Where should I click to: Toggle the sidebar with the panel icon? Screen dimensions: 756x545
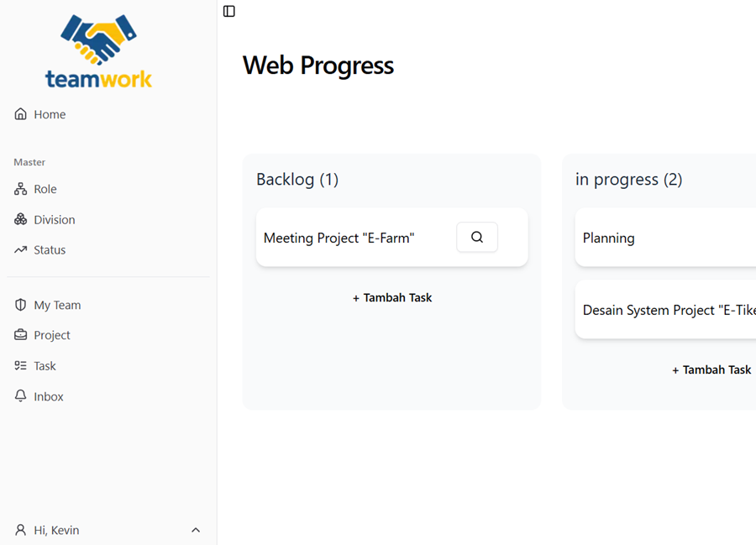click(x=228, y=11)
